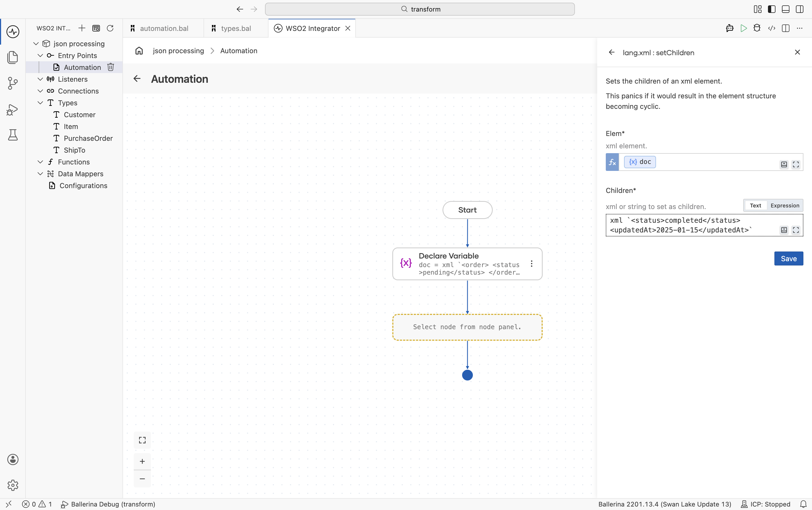Toggle the primary sidebar layout icon

(771, 9)
